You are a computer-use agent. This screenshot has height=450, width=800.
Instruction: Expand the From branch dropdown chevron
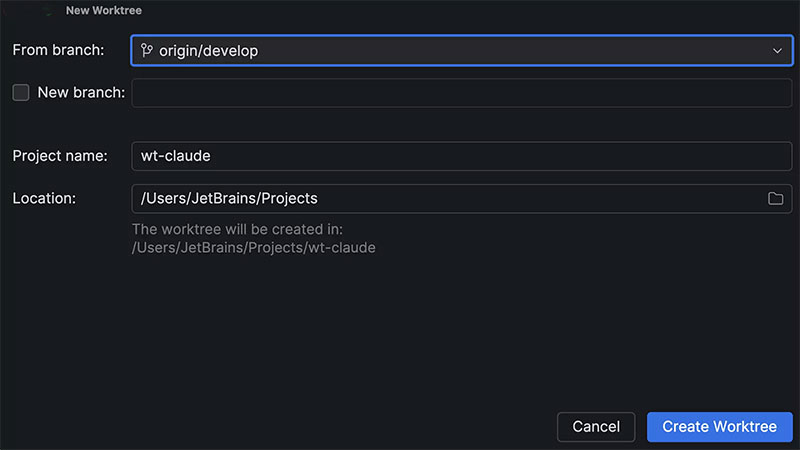click(x=777, y=51)
